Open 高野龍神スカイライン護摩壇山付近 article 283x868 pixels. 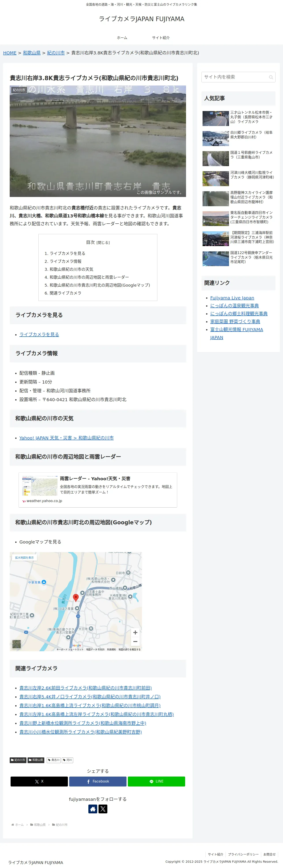239,198
